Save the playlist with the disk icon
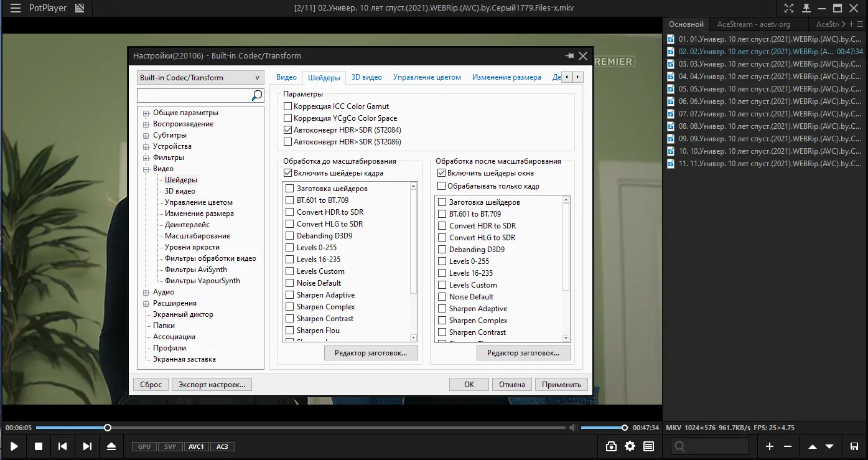 tap(854, 446)
